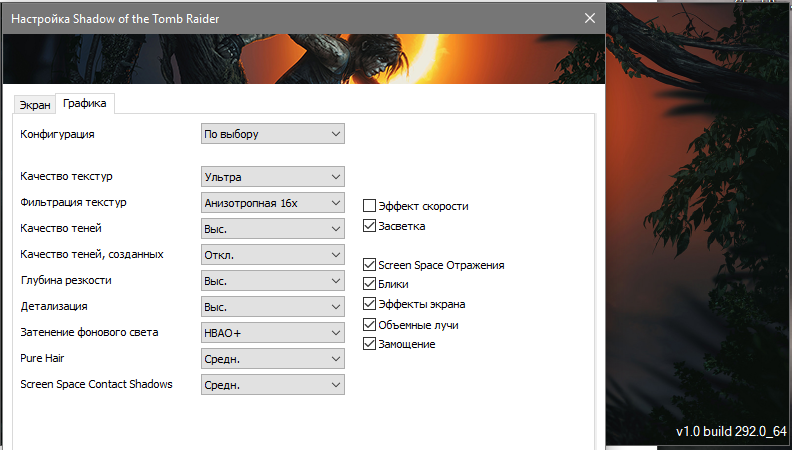The width and height of the screenshot is (792, 450).
Task: Open Качество теней, созданных dropdown
Action: click(x=273, y=255)
